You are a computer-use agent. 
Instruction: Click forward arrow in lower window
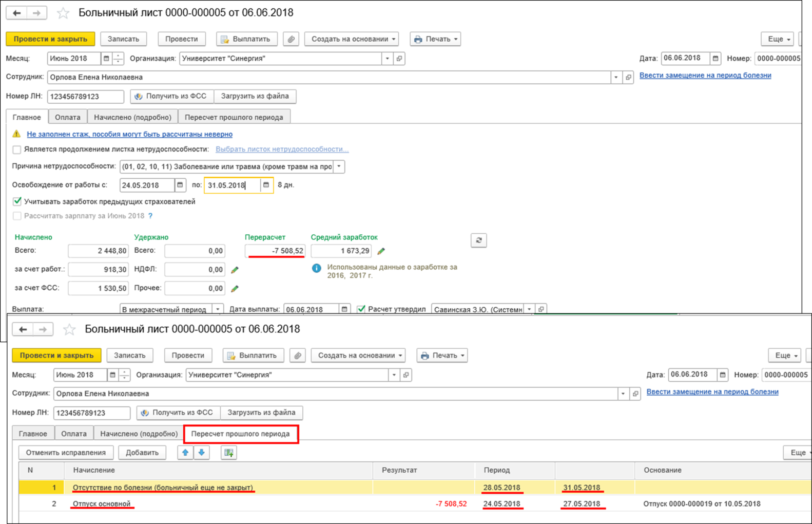(43, 329)
